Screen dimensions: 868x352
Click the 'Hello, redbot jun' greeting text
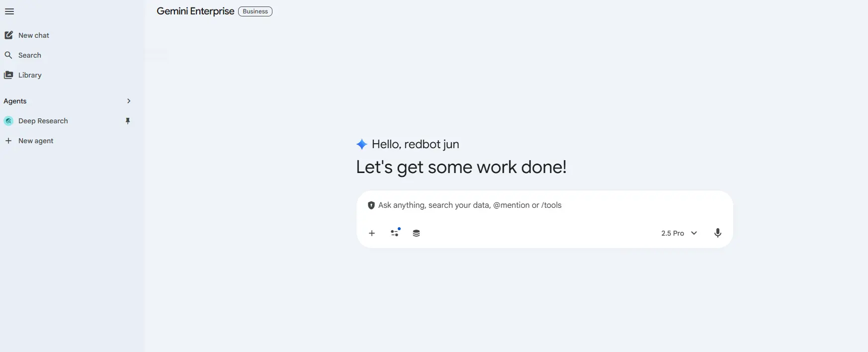415,144
